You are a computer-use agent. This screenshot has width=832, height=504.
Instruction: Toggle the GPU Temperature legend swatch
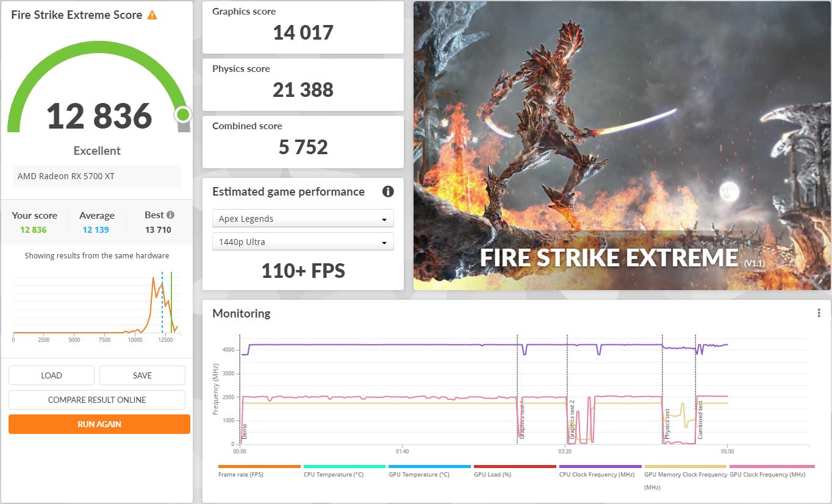(430, 466)
